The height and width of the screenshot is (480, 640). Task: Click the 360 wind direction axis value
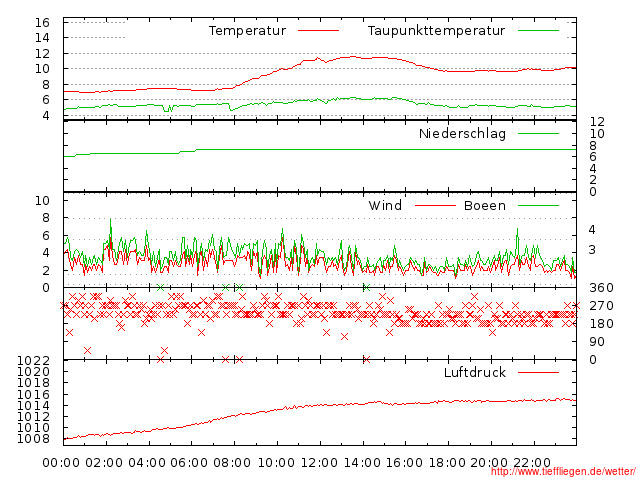pos(601,288)
